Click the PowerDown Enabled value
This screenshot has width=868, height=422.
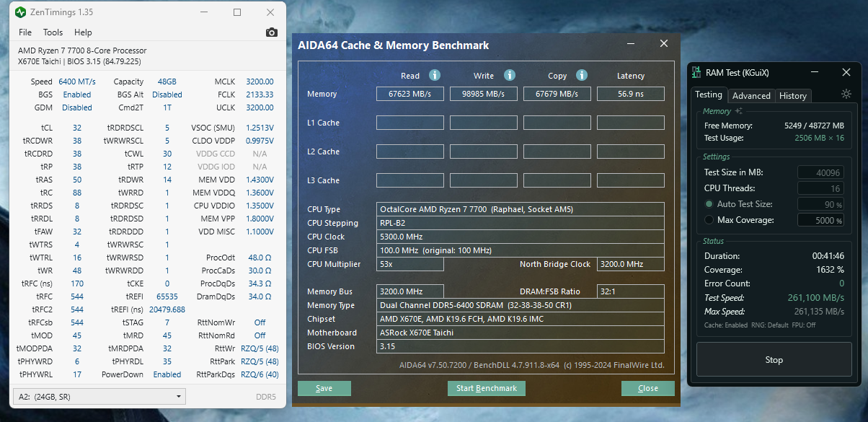[x=167, y=374]
